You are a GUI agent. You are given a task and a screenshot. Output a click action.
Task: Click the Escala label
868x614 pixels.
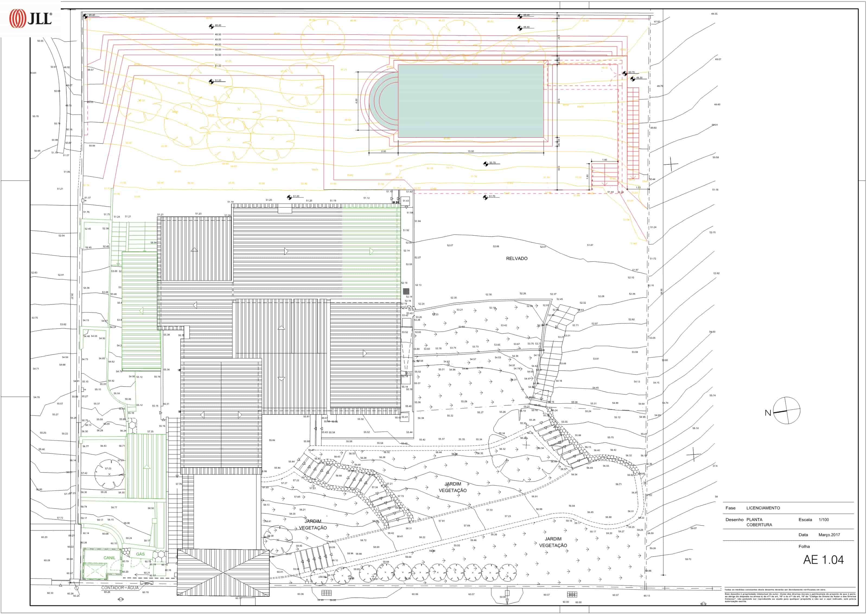[x=805, y=520]
